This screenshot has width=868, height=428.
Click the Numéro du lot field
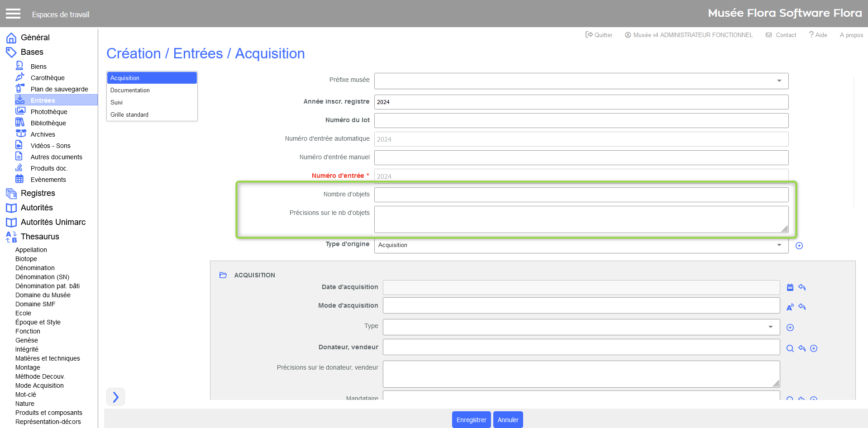tap(581, 120)
